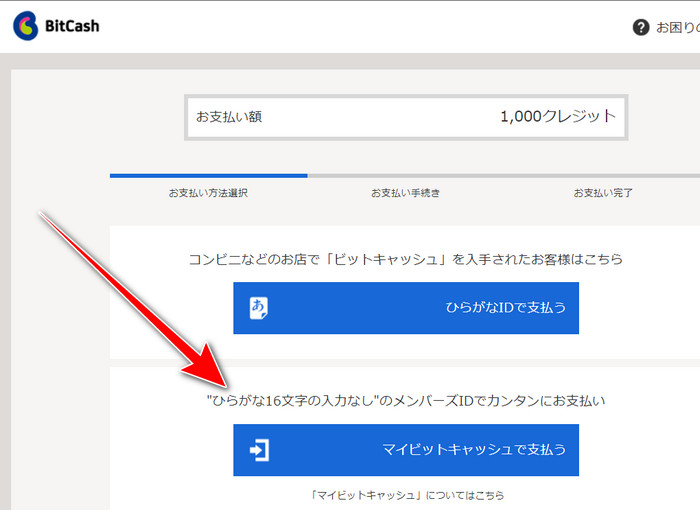The image size is (700, 510).
Task: Click the "ひらがな16文字の入力なし" heading text
Action: coord(406,401)
